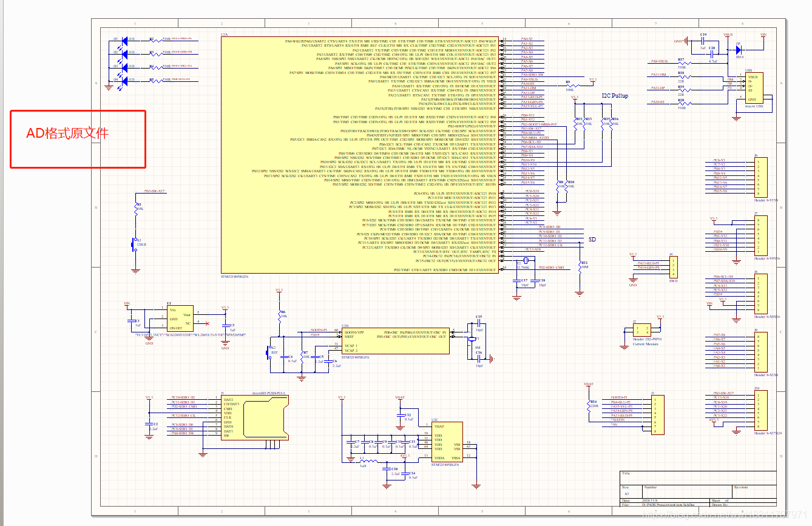Click the I2C Pullup text label
The image size is (812, 526).
click(615, 96)
